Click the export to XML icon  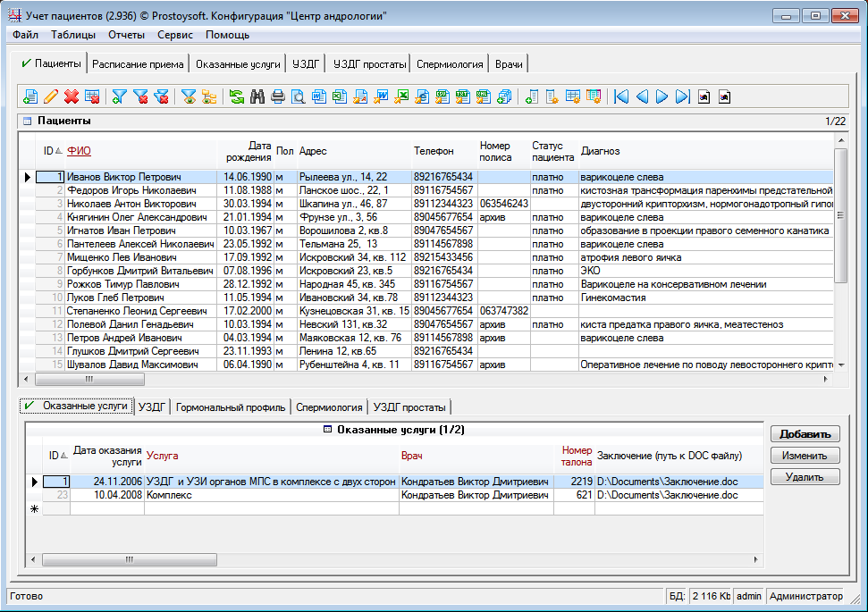[484, 96]
